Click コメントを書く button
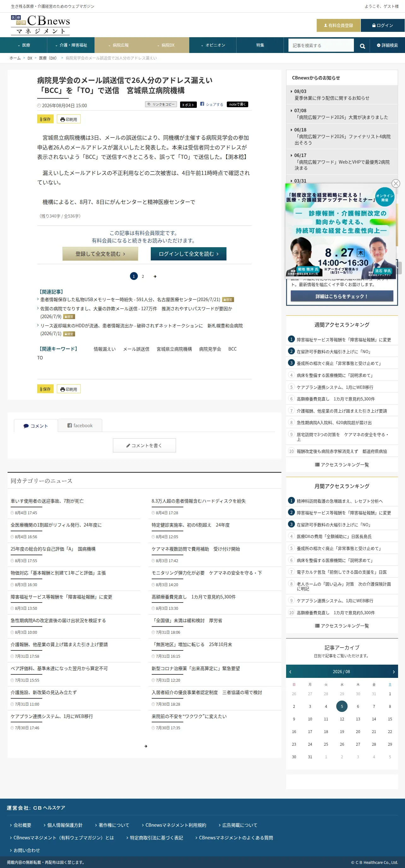This screenshot has width=405, height=868. click(144, 446)
